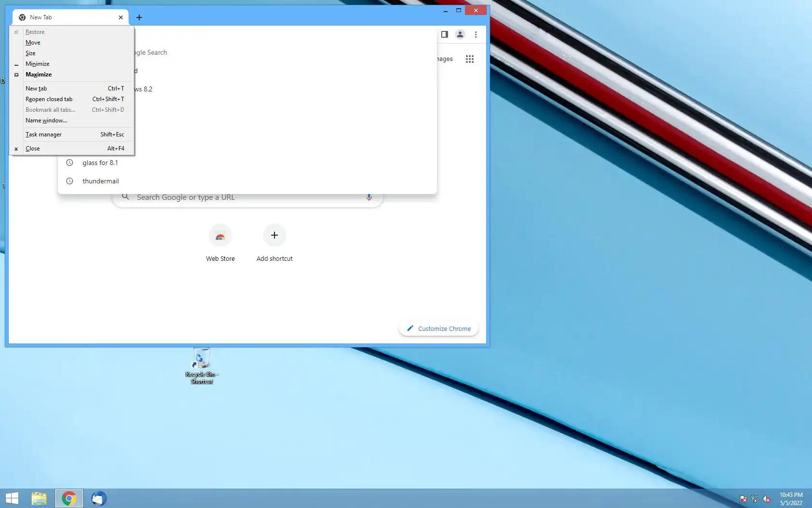Select Maximize in the window menu
812x508 pixels.
tap(72, 75)
